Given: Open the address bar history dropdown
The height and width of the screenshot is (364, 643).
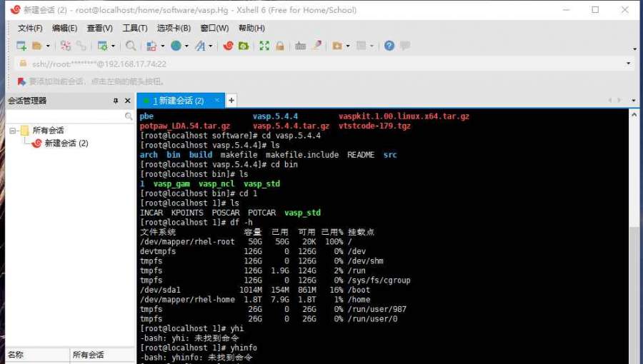Looking at the screenshot, I should (628, 64).
